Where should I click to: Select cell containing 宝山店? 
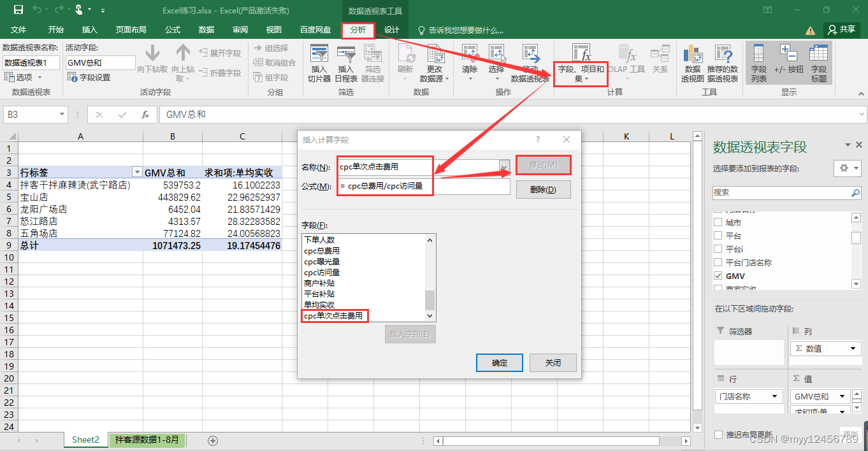(80, 197)
